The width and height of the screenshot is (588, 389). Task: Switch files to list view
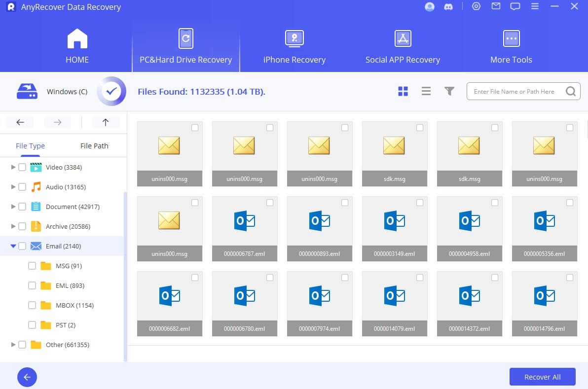(x=426, y=91)
